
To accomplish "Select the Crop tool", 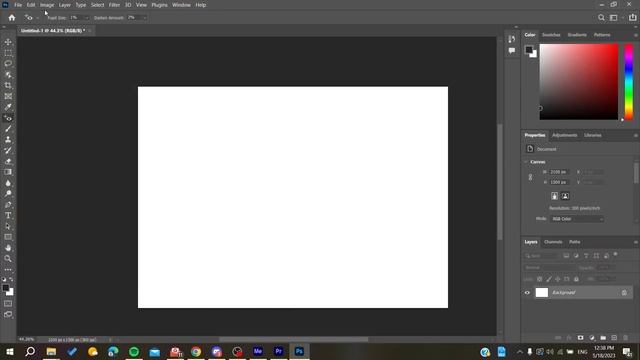I will pyautogui.click(x=8, y=85).
